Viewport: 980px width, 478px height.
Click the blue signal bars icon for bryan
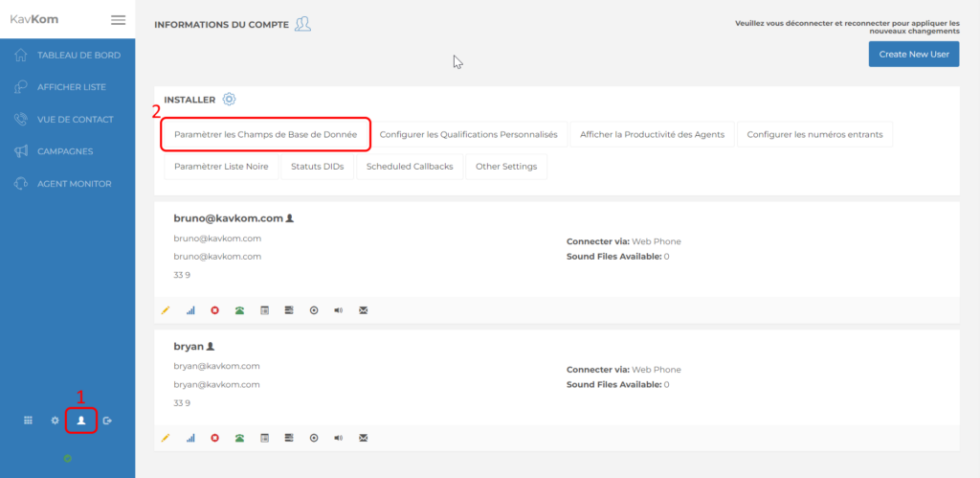tap(190, 438)
